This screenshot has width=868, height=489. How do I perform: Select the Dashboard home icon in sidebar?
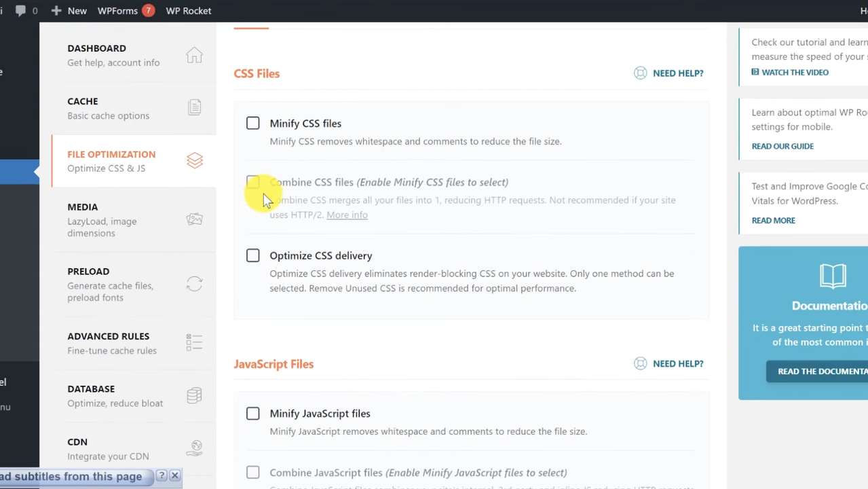pyautogui.click(x=194, y=55)
